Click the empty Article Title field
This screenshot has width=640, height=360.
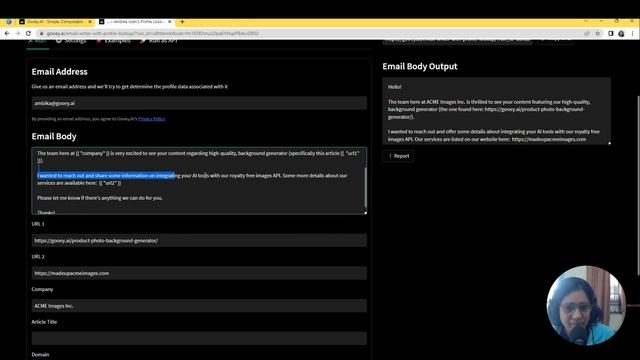199,338
